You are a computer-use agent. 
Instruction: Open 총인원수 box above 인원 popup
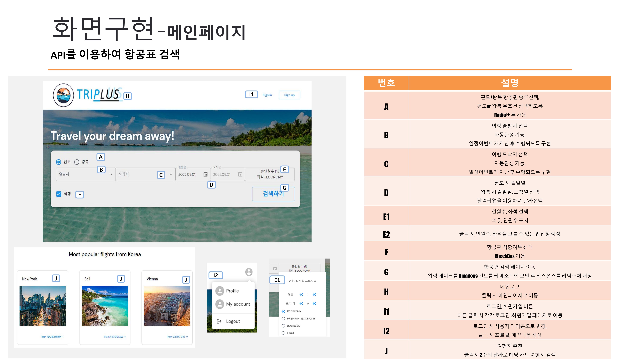point(299,268)
